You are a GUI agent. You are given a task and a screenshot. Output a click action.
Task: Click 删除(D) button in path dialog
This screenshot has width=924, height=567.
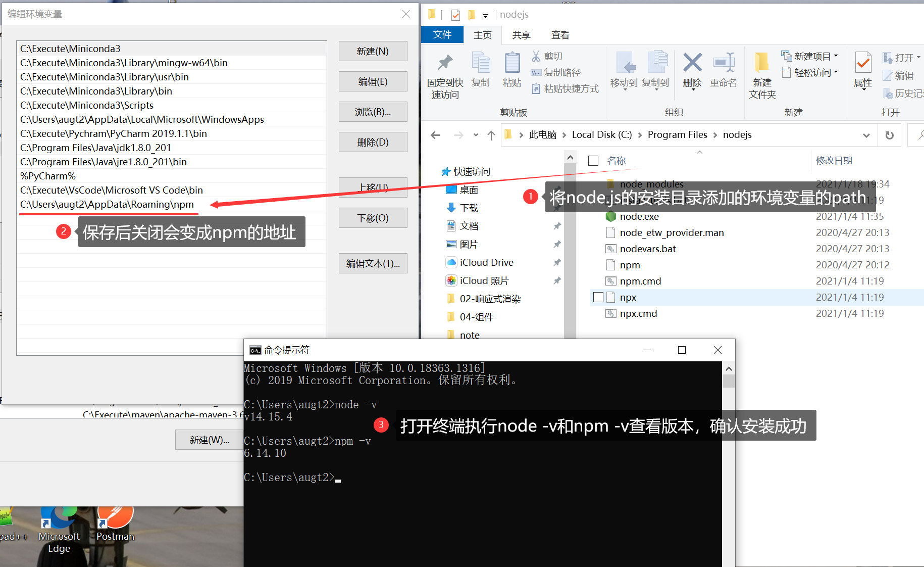[x=373, y=142]
